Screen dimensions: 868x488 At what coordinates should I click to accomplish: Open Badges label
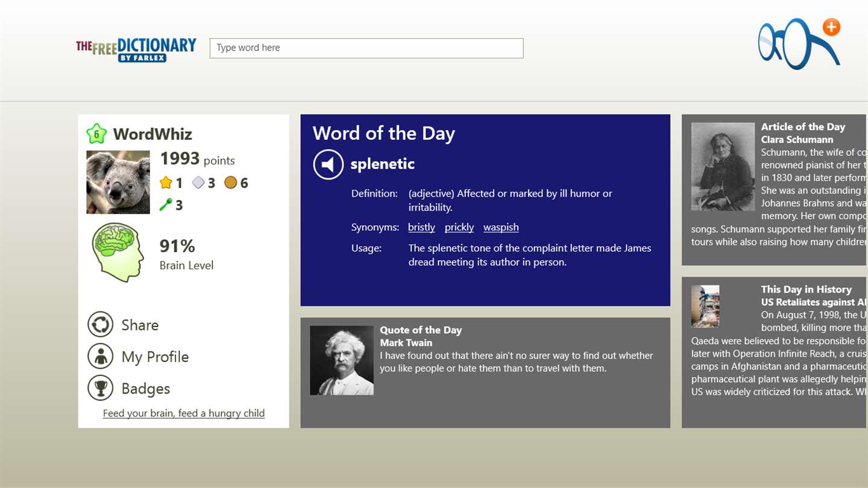tap(146, 389)
